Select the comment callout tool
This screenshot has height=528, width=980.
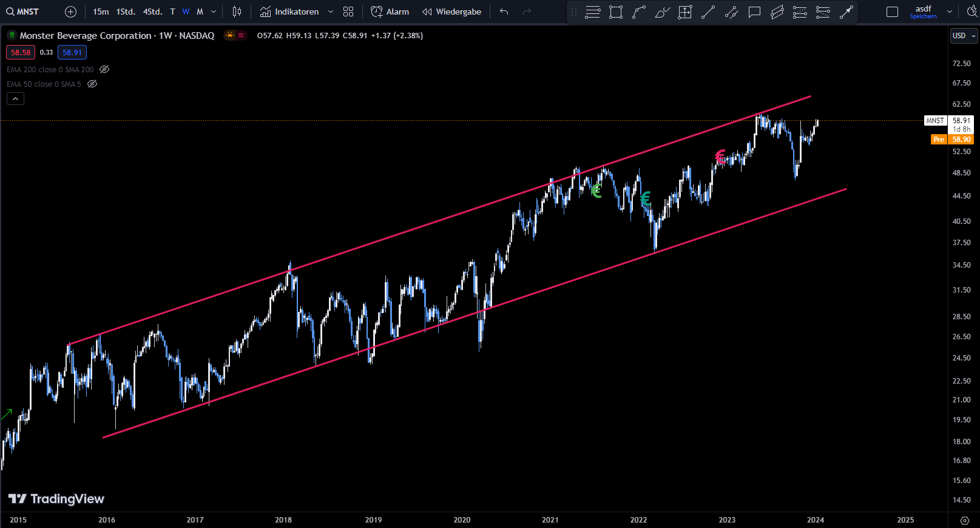[754, 12]
